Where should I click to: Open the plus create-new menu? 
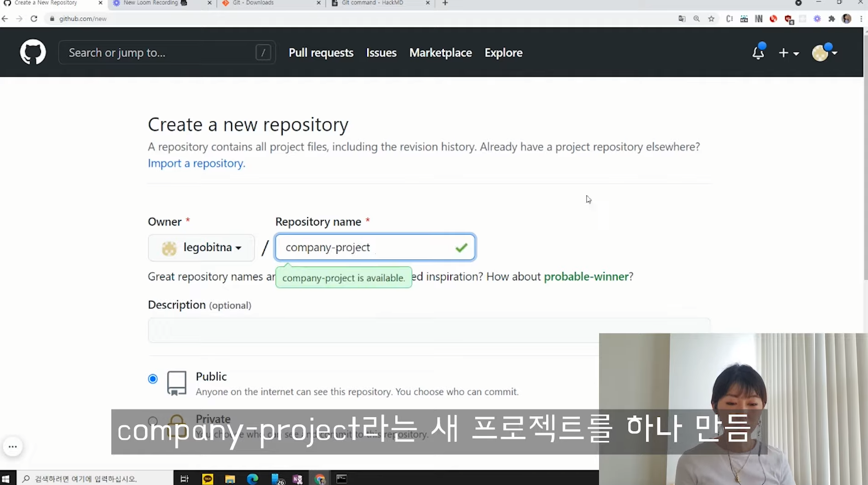tap(789, 53)
